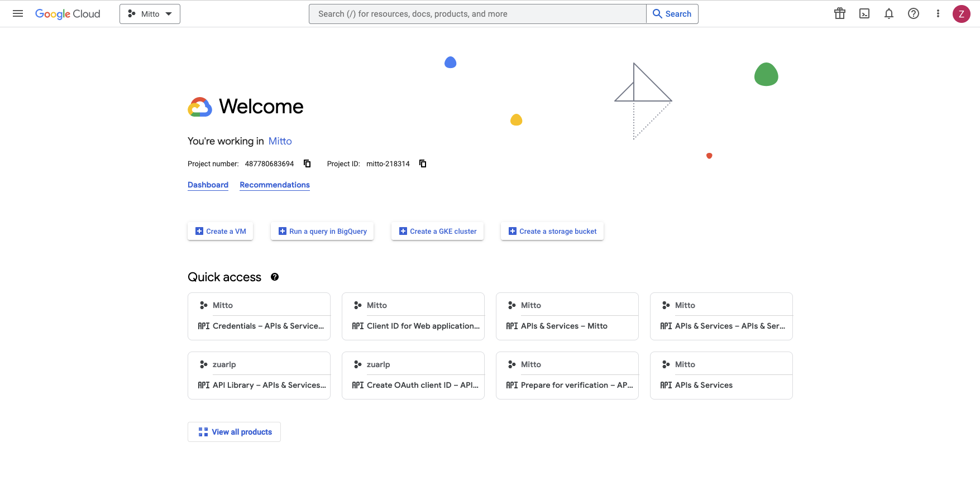The image size is (980, 486).
Task: Open the Recommendations link
Action: click(275, 185)
